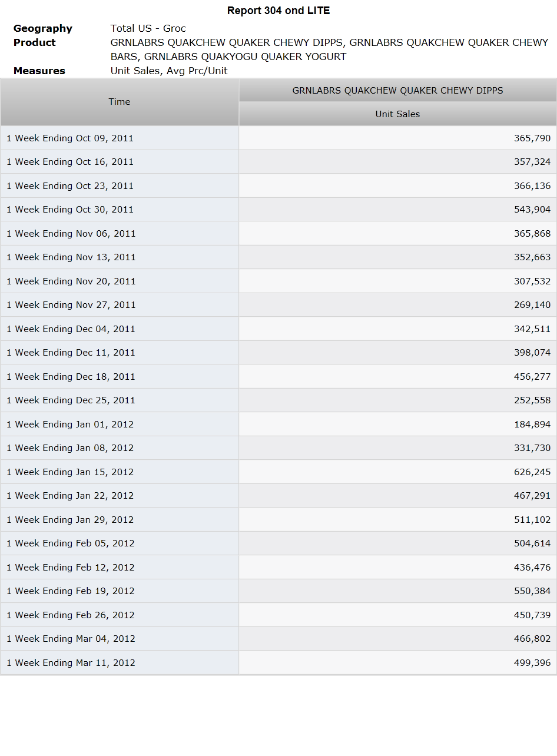Click the unit sales value 365,790
The height and width of the screenshot is (756, 557).
pyautogui.click(x=532, y=138)
